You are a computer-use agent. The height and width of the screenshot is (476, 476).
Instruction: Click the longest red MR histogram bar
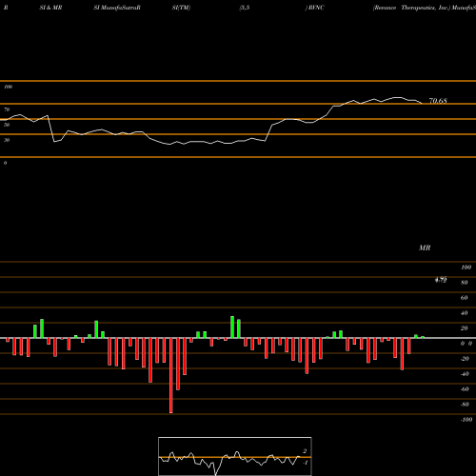[171, 375]
